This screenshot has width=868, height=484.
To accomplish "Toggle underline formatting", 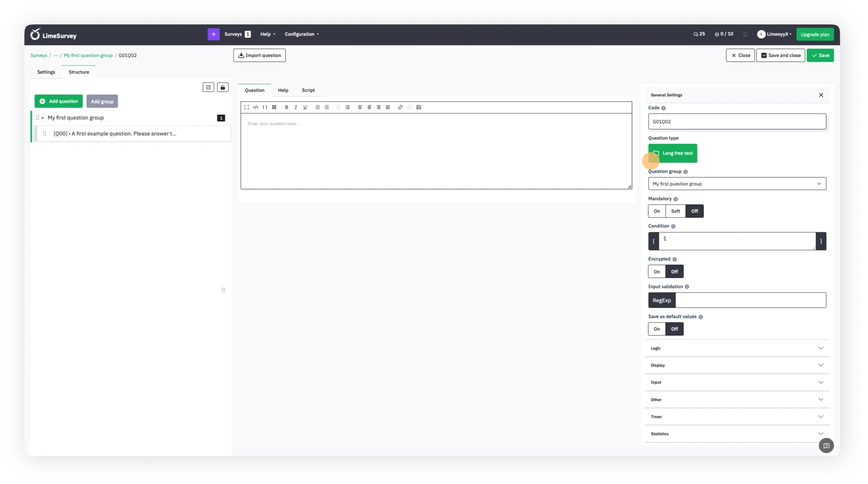I will click(305, 107).
